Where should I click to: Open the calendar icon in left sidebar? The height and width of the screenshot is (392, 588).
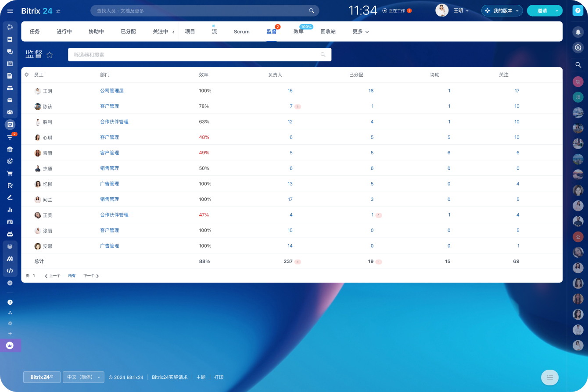coord(10,64)
